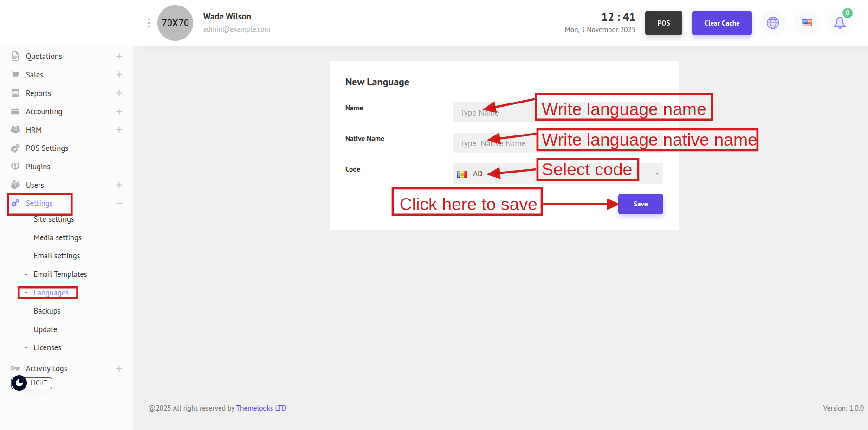The width and height of the screenshot is (868, 430).
Task: Click the US flag language icon
Action: (806, 23)
